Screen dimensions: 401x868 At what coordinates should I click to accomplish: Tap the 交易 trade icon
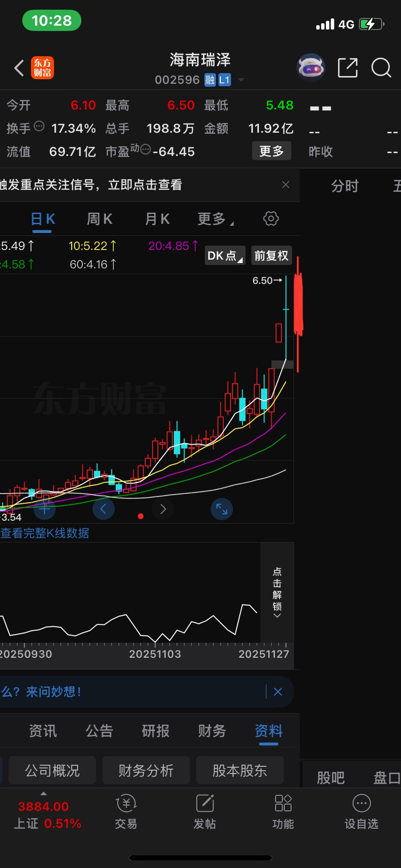pyautogui.click(x=126, y=812)
